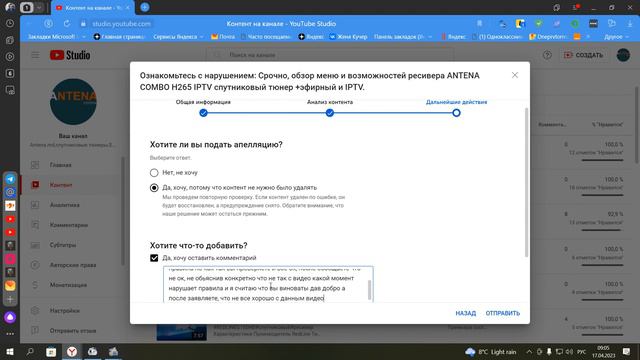Click the green shield extension icon
Viewport: 640px width, 360px height.
[539, 24]
